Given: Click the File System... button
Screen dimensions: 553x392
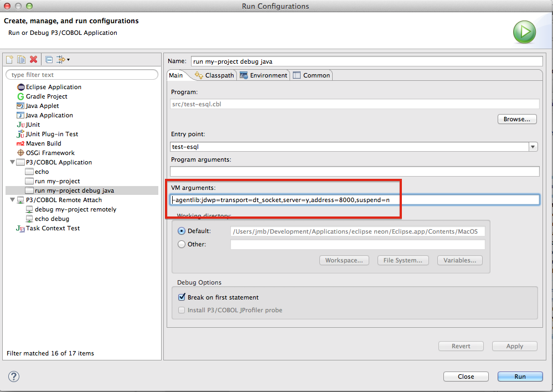Looking at the screenshot, I should coord(403,260).
